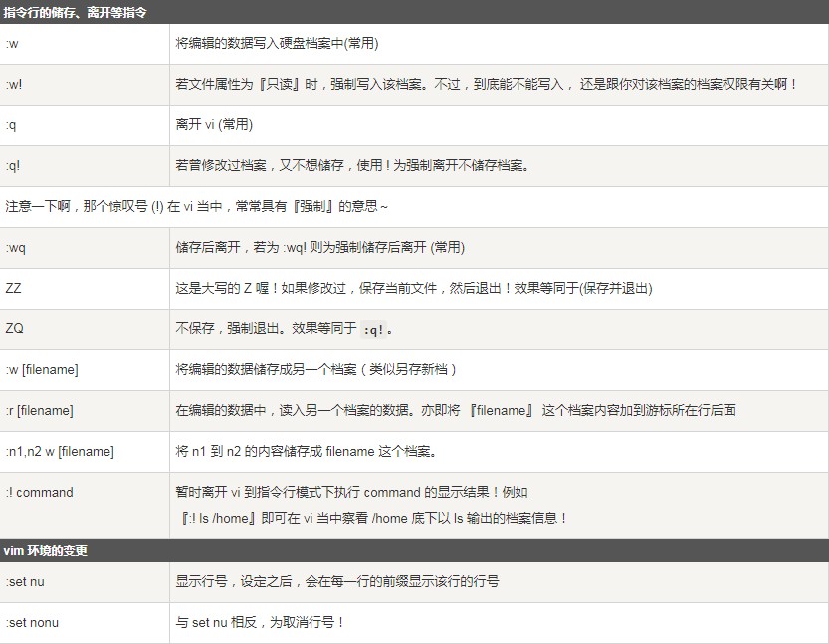829x644 pixels.
Task: Select the ":w!" force-write row
Action: pyautogui.click(x=20, y=85)
